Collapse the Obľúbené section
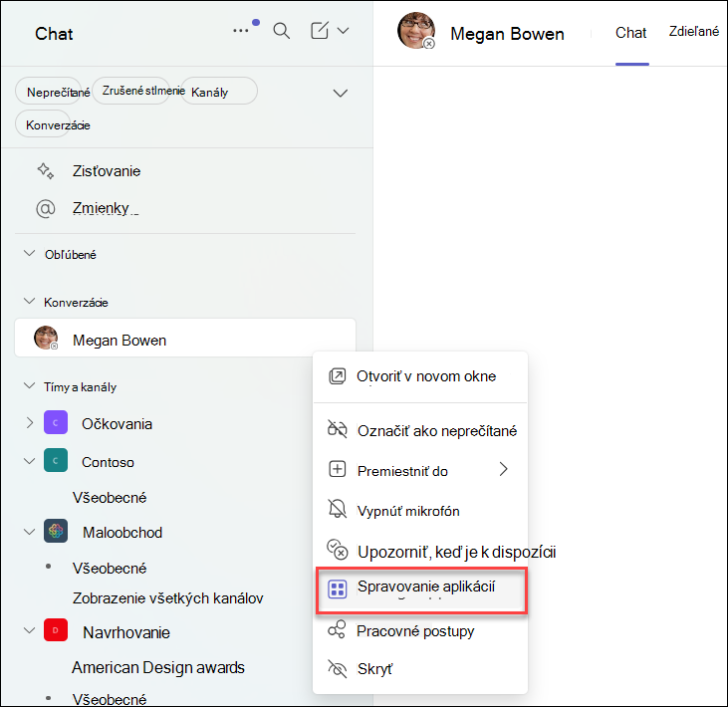728x707 pixels. point(29,254)
